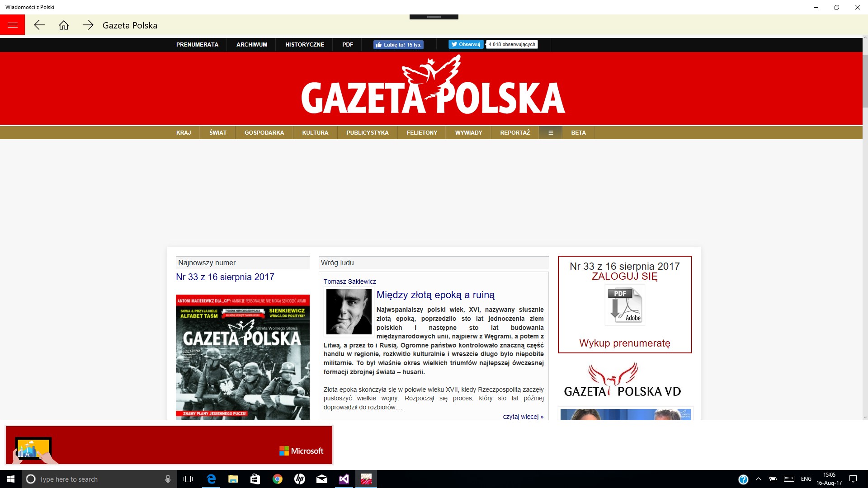Open the ARCHIWUM menu item

point(252,45)
